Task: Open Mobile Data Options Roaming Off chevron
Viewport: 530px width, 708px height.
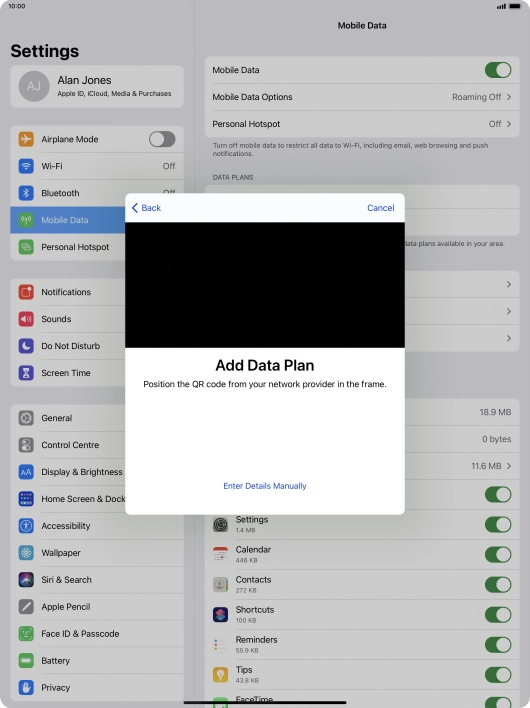Action: point(509,97)
